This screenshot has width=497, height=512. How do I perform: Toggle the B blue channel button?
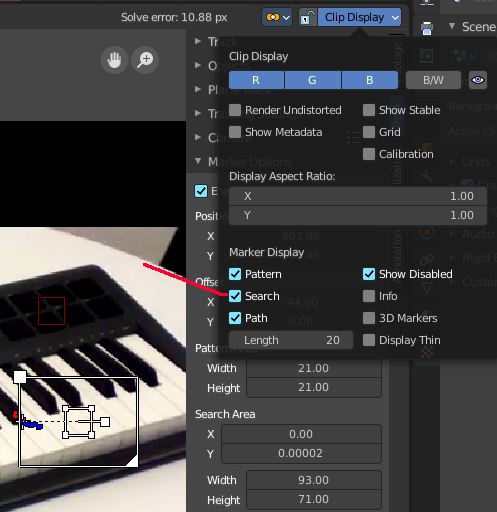point(370,80)
